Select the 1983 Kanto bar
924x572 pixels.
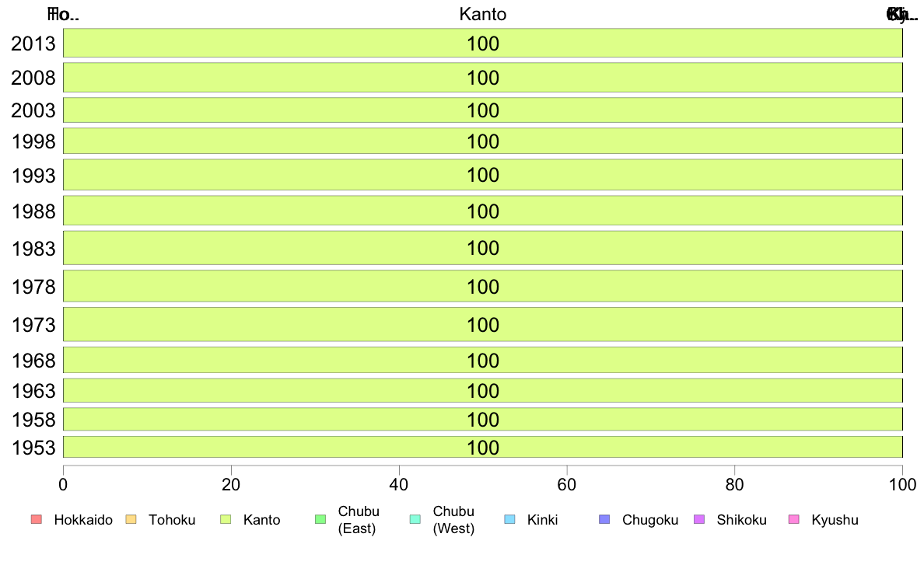point(483,248)
